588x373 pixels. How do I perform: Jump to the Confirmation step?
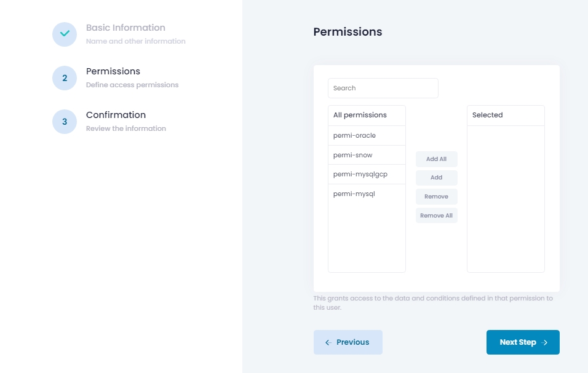click(116, 115)
